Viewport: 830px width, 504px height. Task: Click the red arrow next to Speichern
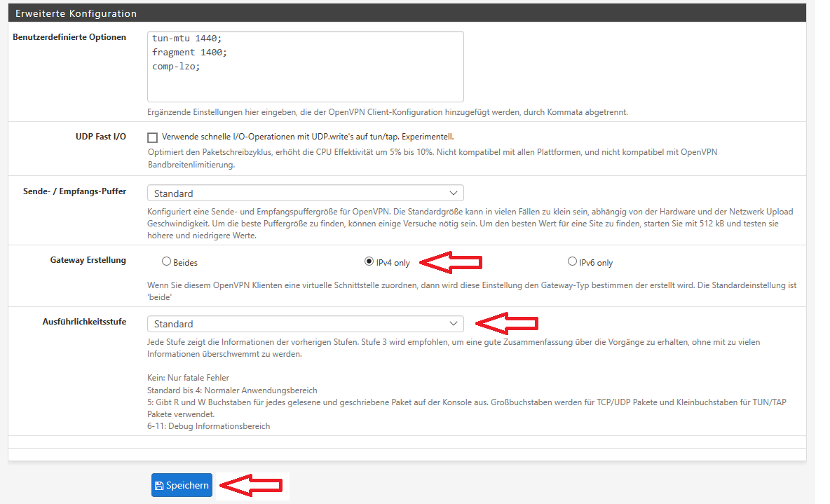[251, 485]
